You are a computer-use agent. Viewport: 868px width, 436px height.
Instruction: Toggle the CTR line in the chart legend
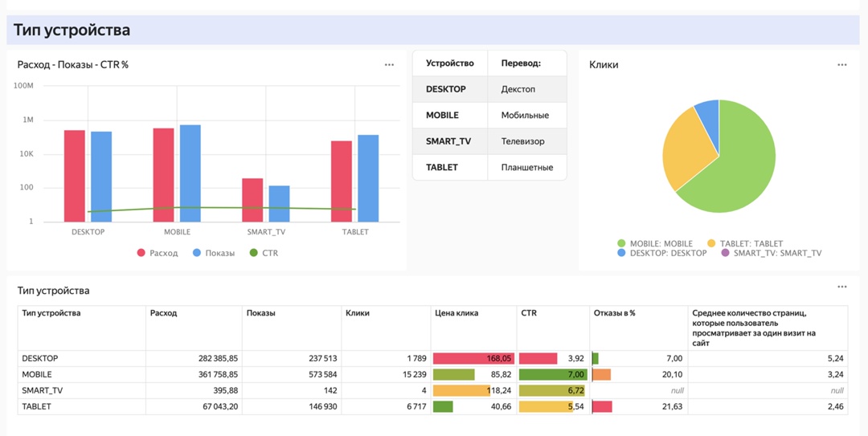pyautogui.click(x=264, y=253)
